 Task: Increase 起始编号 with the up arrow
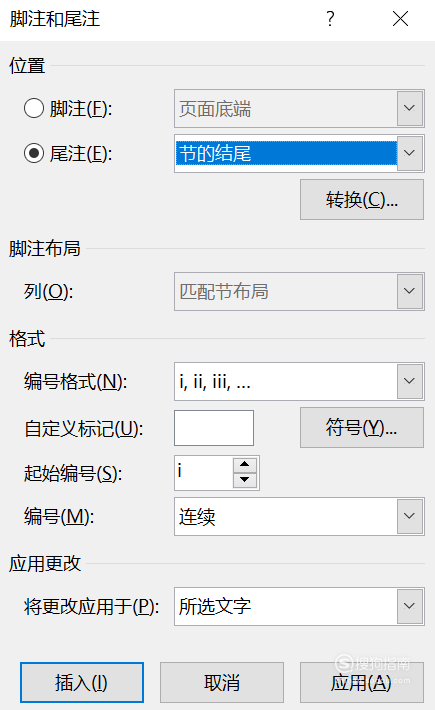[x=245, y=465]
